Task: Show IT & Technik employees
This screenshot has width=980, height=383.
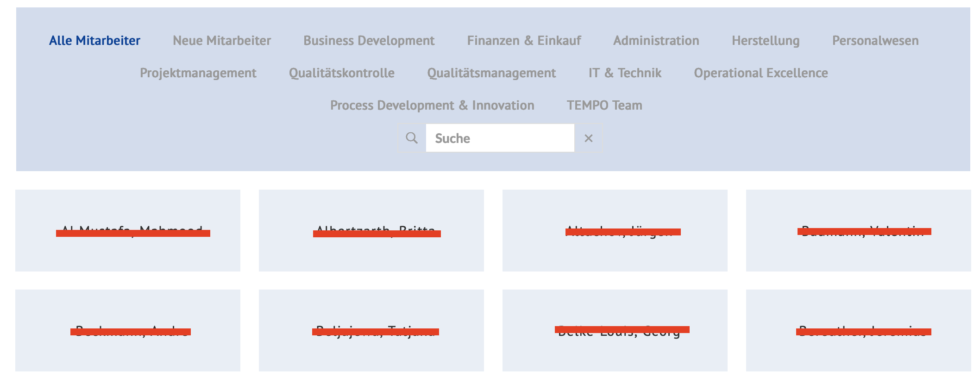Action: pyautogui.click(x=625, y=73)
